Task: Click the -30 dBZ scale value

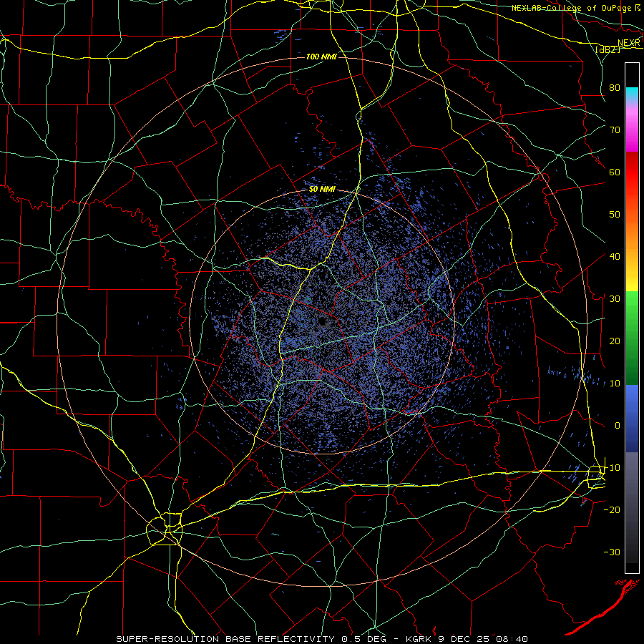Action: 612,552
